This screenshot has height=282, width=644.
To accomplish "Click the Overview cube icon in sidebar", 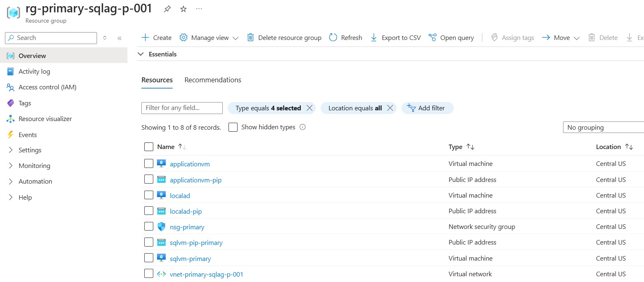I will pos(11,56).
